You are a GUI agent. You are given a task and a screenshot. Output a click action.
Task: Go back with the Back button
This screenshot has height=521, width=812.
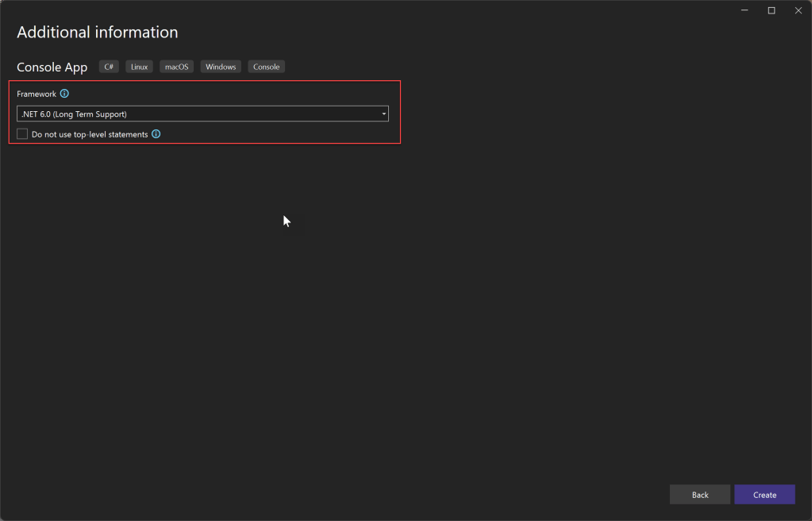(699, 495)
